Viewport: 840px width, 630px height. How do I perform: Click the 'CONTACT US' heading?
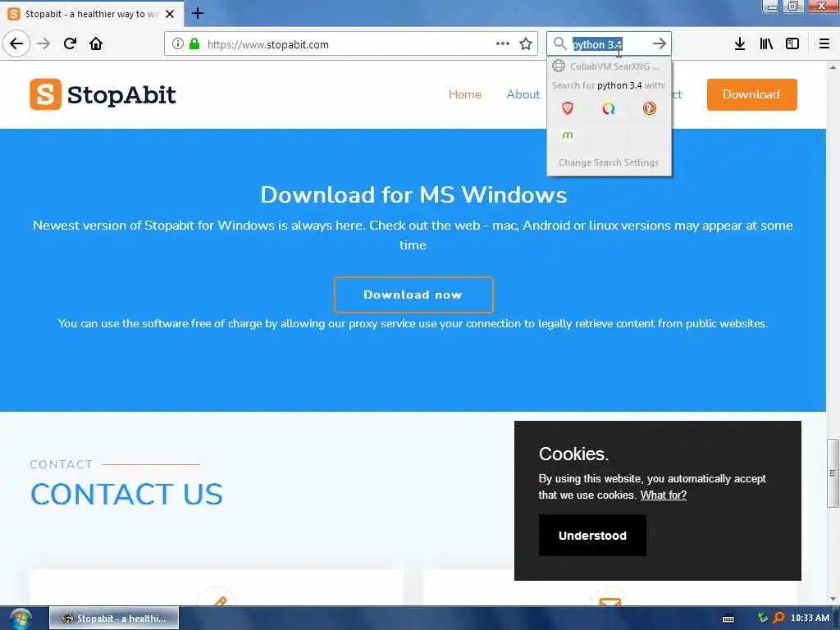126,494
